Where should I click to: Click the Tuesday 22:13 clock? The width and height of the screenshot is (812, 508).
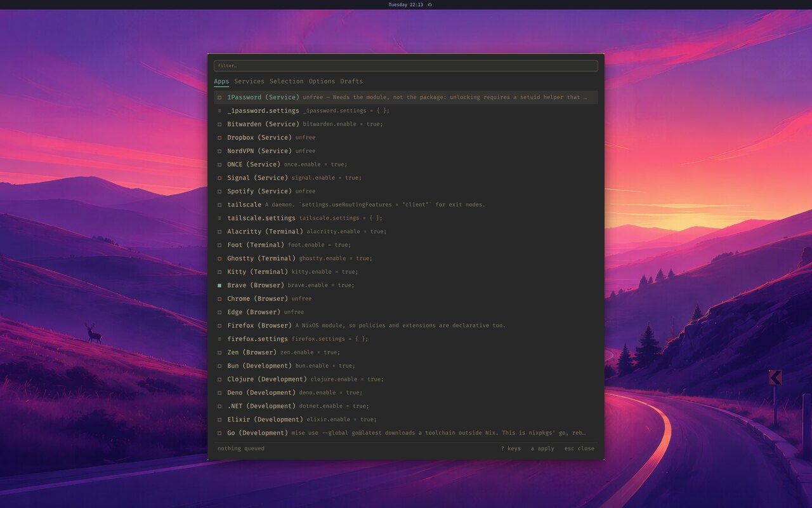[406, 4]
